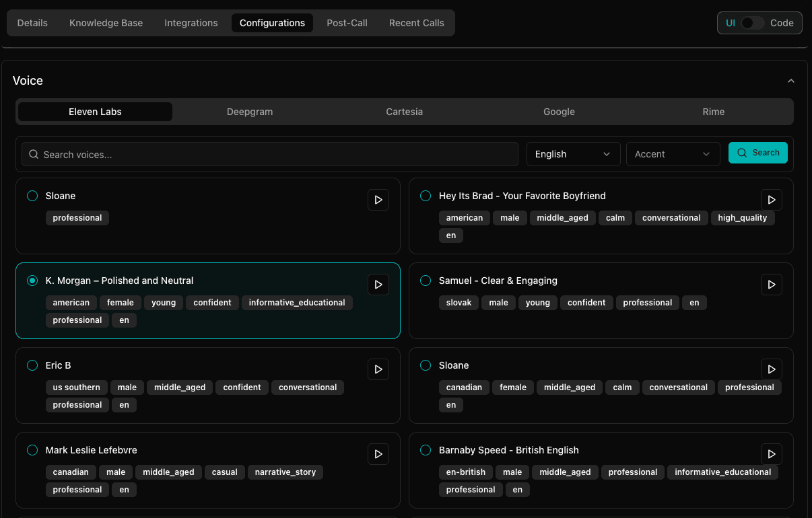Play the Samuel voice preview
This screenshot has height=518, width=812.
tap(771, 285)
